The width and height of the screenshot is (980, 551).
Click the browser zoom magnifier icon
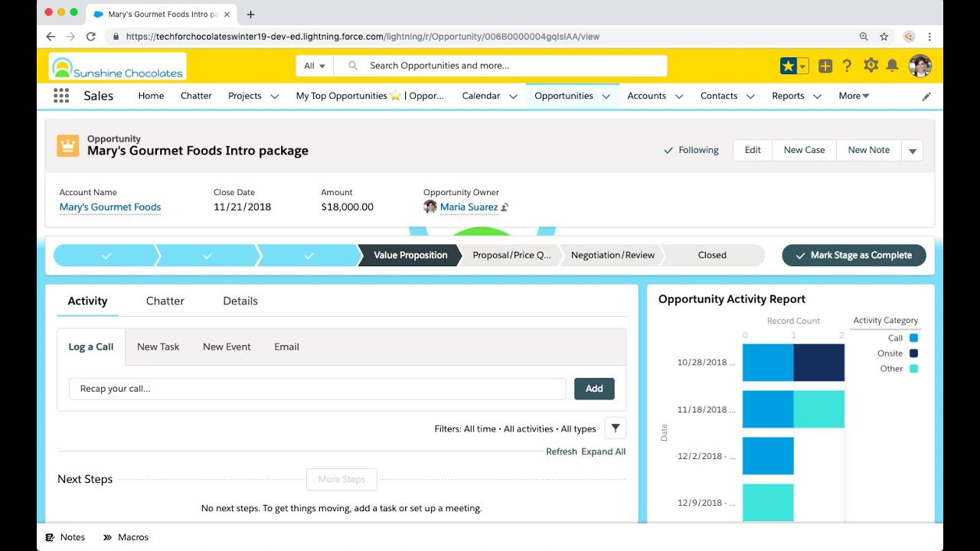pyautogui.click(x=864, y=36)
